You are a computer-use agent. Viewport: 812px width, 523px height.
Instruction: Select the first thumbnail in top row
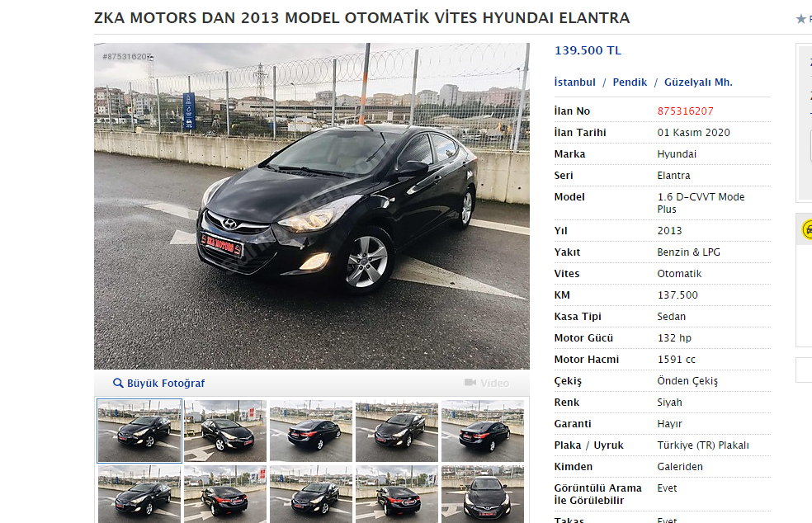click(x=139, y=431)
